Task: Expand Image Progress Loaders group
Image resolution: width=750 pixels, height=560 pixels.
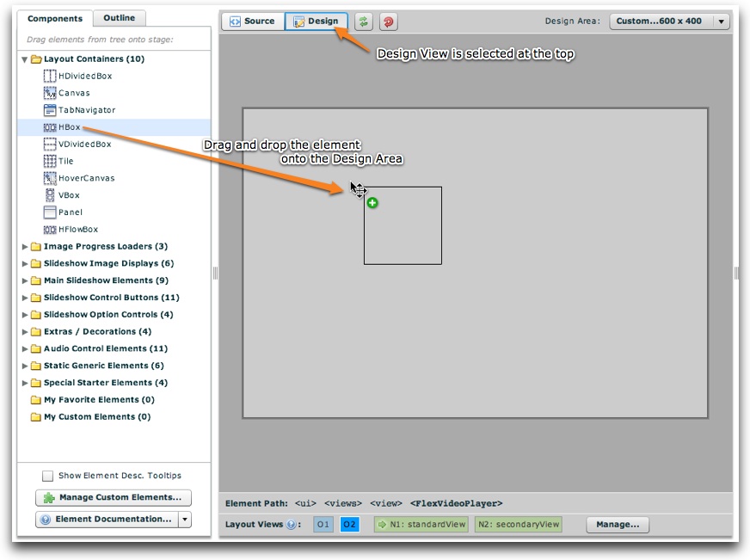Action: (x=25, y=247)
